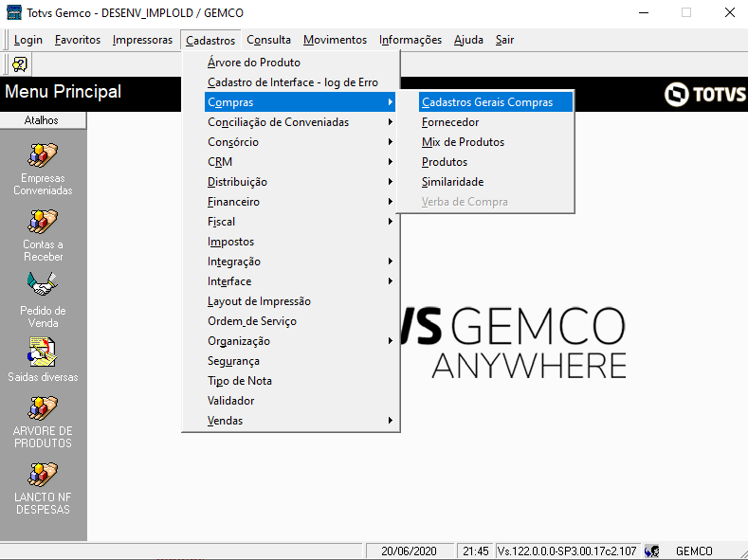The height and width of the screenshot is (560, 748).
Task: Open the Pedido de Venda handshake icon
Action: point(43,284)
